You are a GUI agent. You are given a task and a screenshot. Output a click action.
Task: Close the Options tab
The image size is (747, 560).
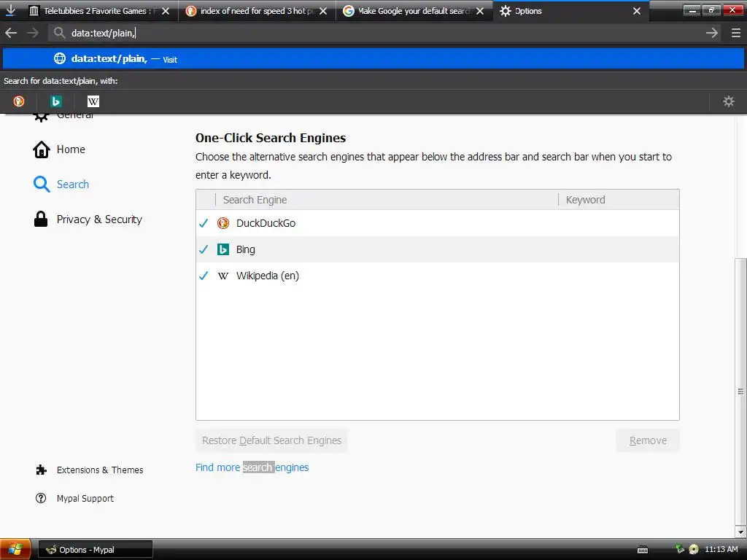click(637, 11)
